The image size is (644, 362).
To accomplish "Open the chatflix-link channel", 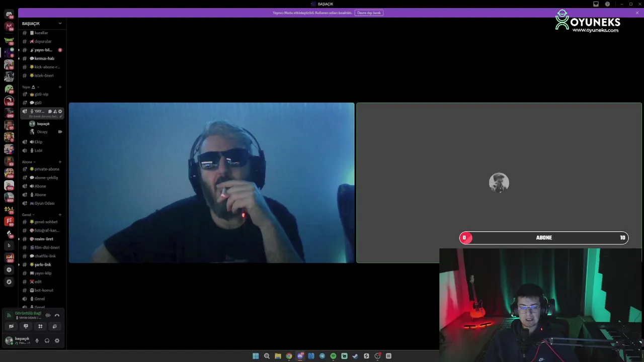I will pyautogui.click(x=42, y=256).
